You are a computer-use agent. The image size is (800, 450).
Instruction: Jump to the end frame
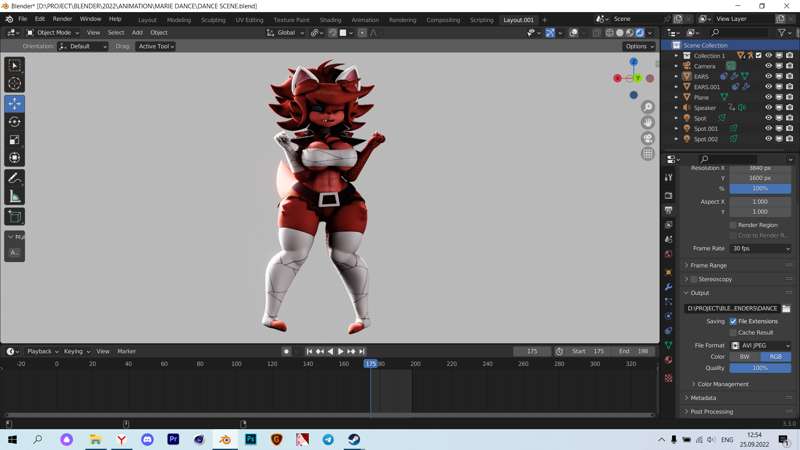point(362,351)
